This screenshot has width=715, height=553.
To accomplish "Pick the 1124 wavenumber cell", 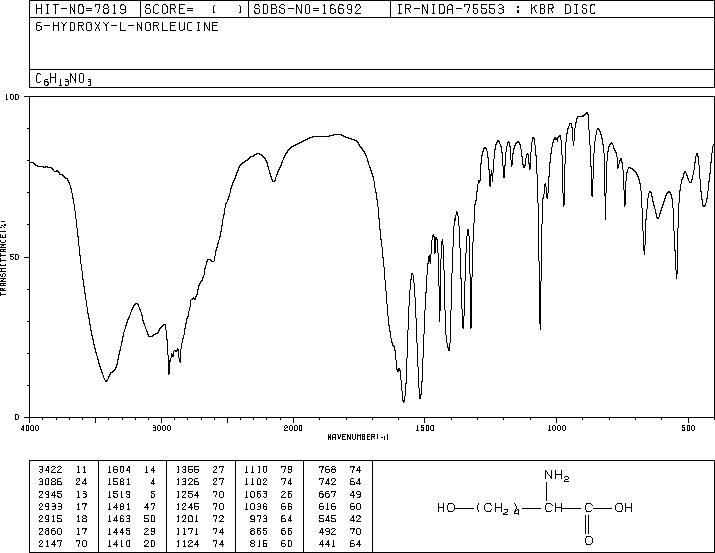I will coord(187,543).
